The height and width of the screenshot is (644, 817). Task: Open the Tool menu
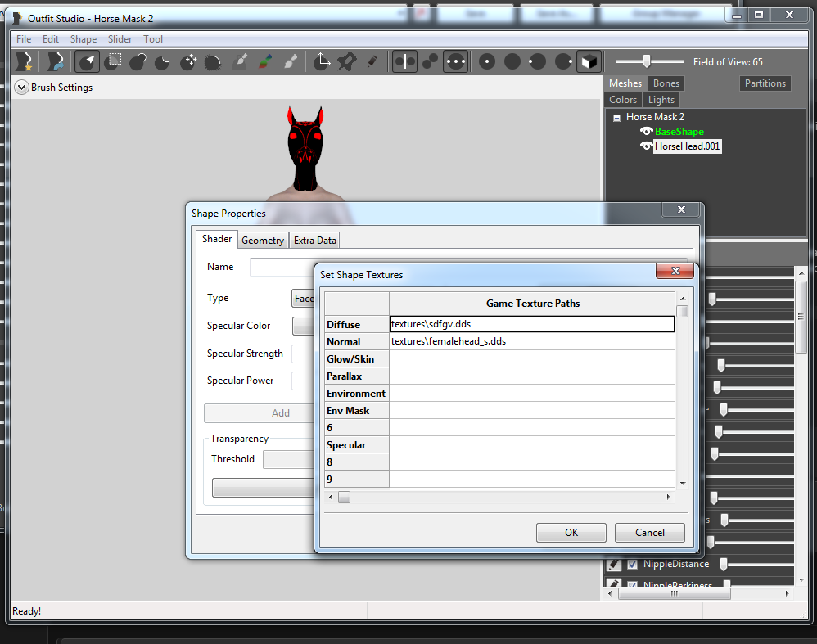[x=153, y=39]
